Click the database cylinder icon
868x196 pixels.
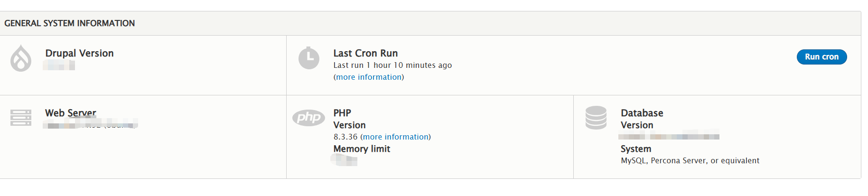[x=596, y=118]
